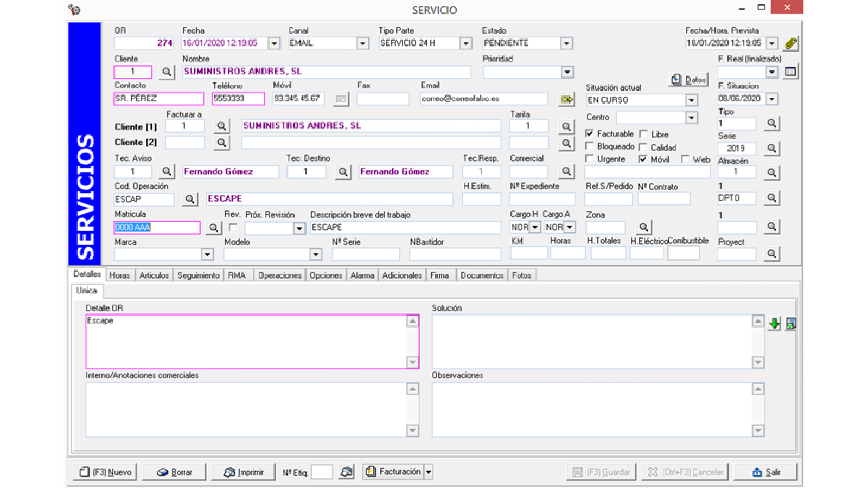
Task: Click the SMS icon next to Móvil field
Action: click(341, 99)
